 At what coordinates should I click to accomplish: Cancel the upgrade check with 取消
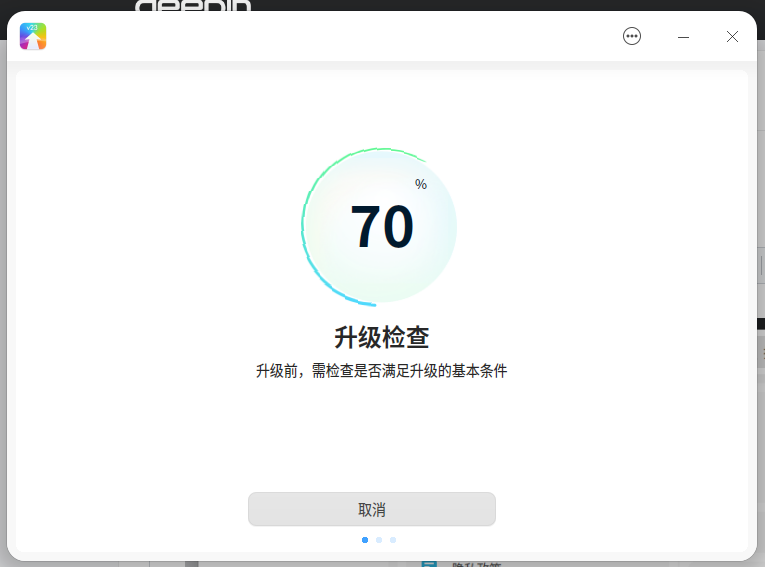372,509
